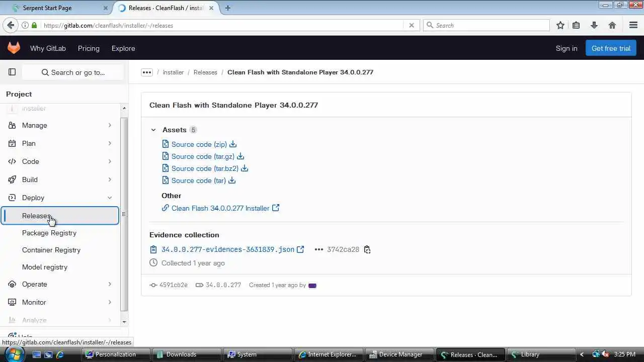
Task: Open Pricing in top navigation
Action: [89, 48]
